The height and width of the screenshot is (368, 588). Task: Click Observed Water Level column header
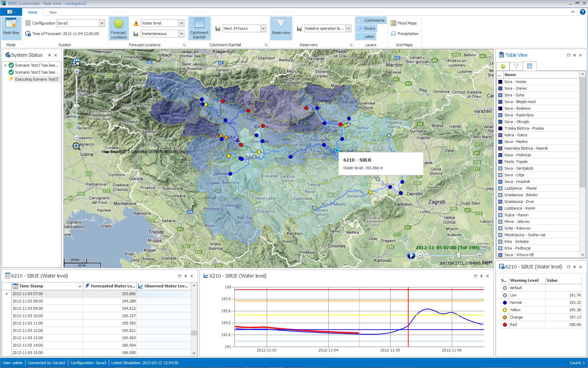[x=164, y=286]
